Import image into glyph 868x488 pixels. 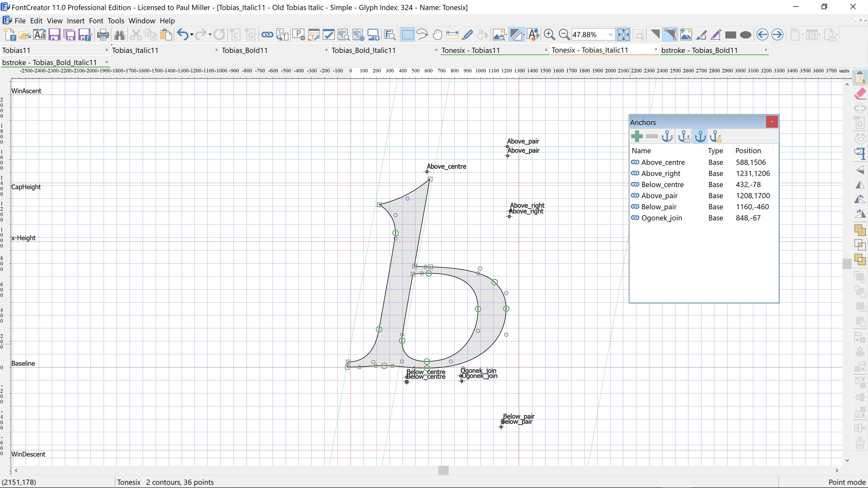coord(686,34)
